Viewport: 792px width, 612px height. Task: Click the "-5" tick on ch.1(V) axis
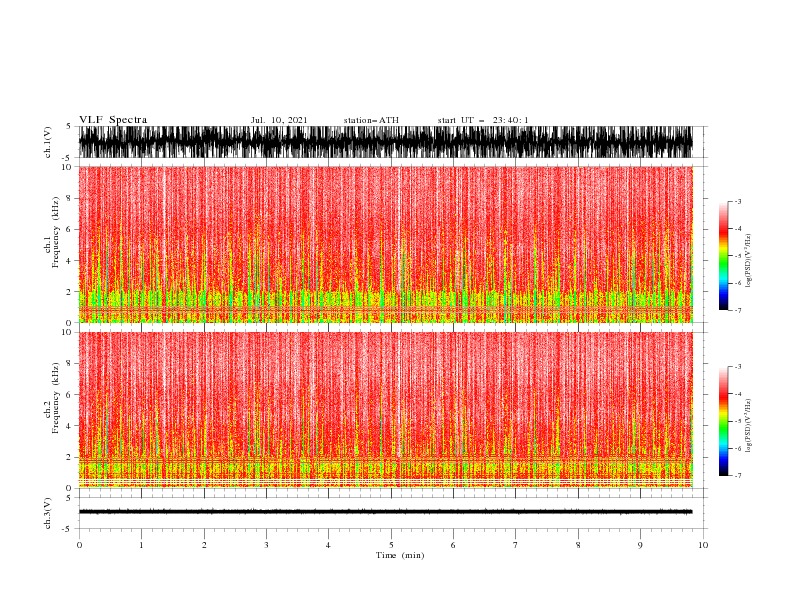tap(68, 158)
